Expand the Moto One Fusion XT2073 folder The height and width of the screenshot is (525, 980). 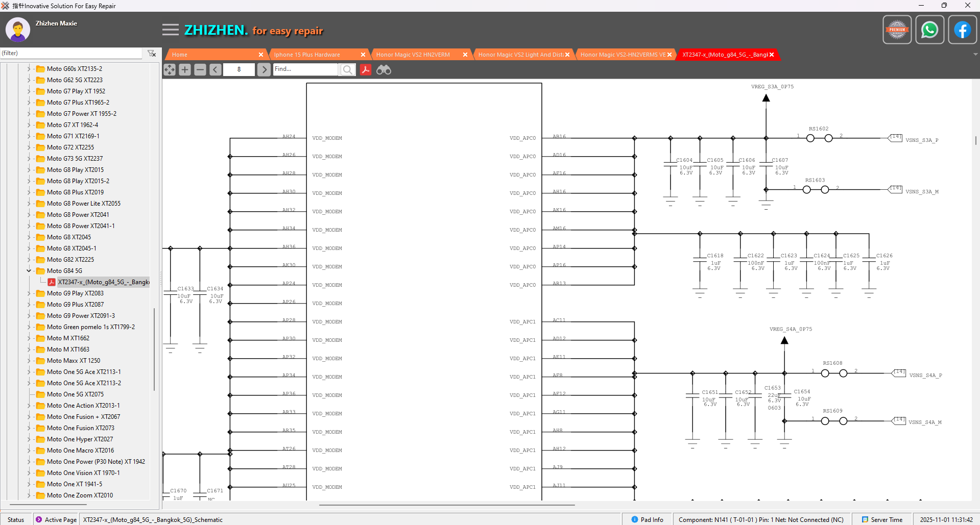tap(29, 428)
